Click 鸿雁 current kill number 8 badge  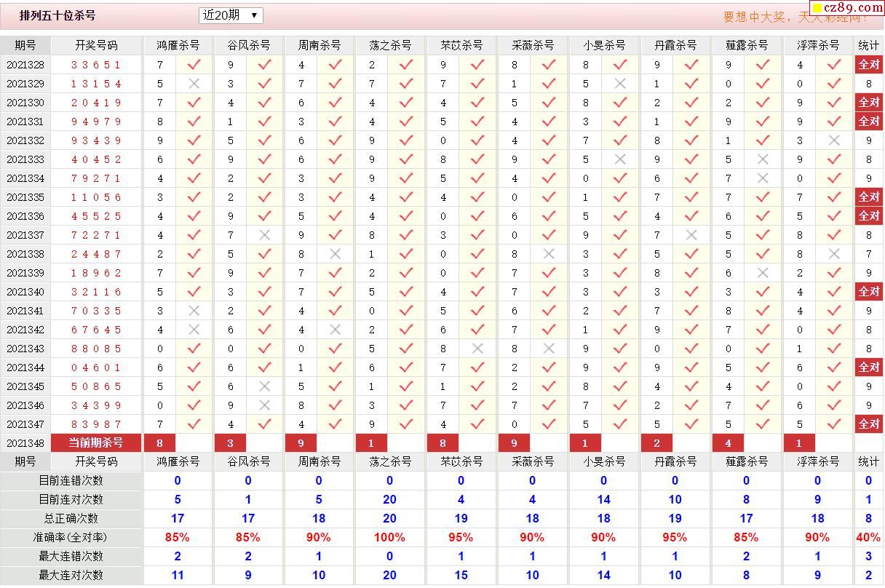(x=160, y=443)
